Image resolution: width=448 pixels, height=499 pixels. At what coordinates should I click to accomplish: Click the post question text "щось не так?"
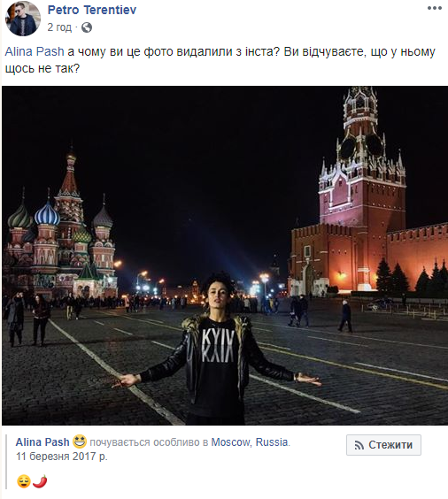[42, 68]
